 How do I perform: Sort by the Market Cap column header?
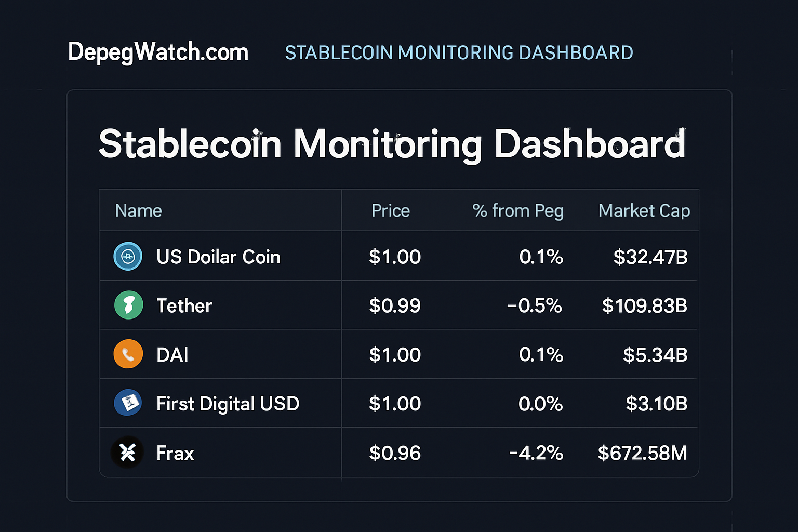tap(644, 210)
